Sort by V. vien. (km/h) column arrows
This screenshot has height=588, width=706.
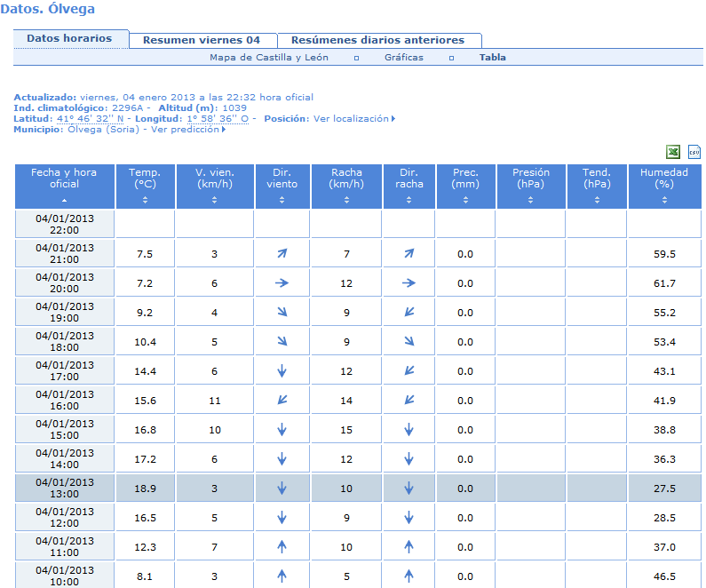pyautogui.click(x=214, y=200)
